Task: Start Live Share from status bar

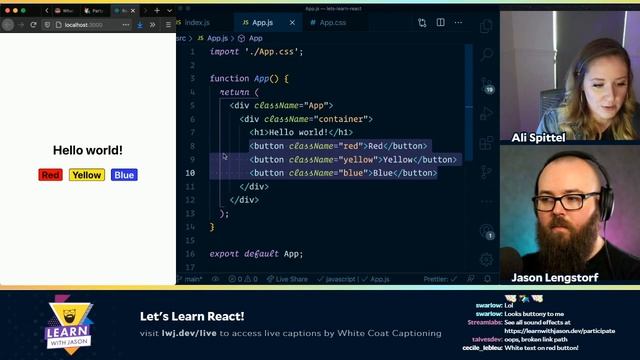Action: pos(287,279)
